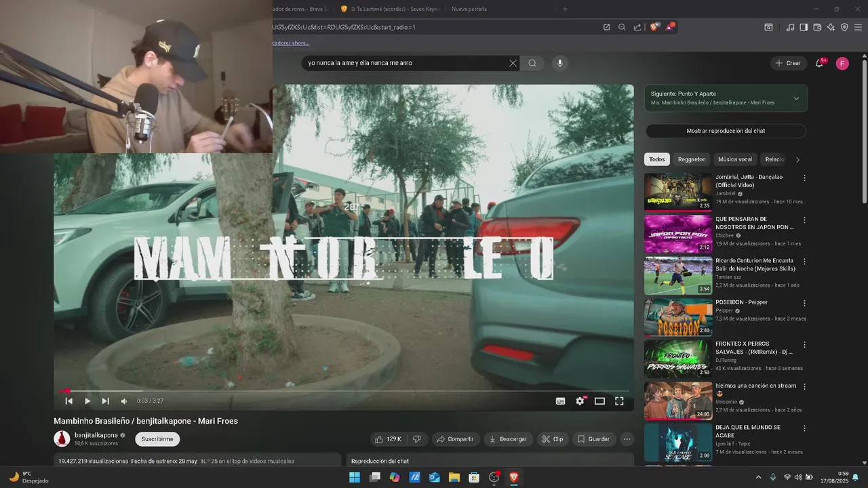Click the zoom magnifier icon in address bar
This screenshot has width=868, height=488.
point(622,27)
